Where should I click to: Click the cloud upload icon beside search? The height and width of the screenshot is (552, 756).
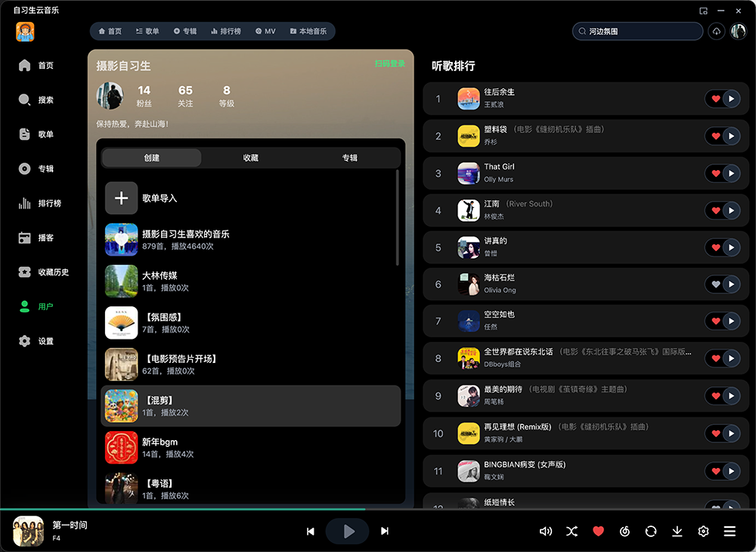tap(717, 31)
